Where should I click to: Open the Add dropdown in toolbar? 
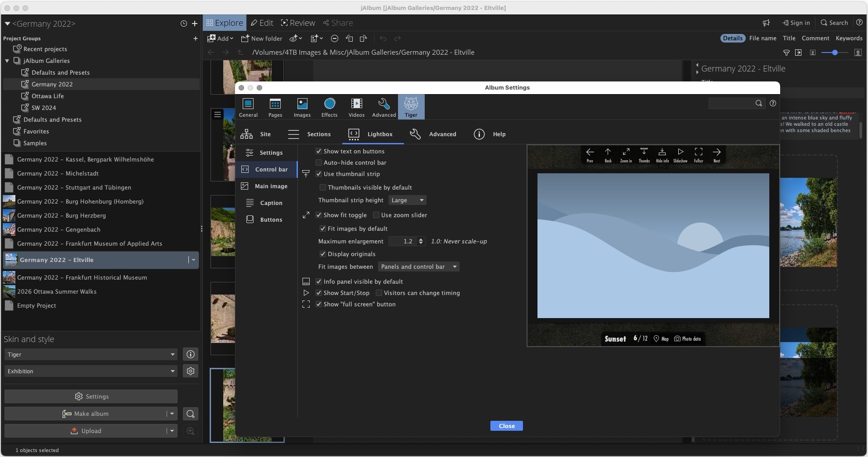(x=220, y=38)
